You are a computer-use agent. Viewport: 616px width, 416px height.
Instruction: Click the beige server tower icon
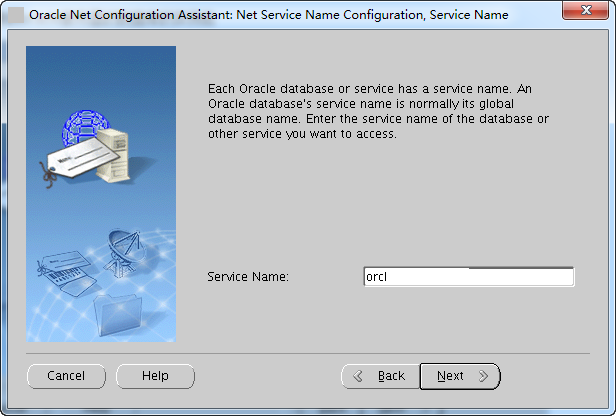pos(114,156)
